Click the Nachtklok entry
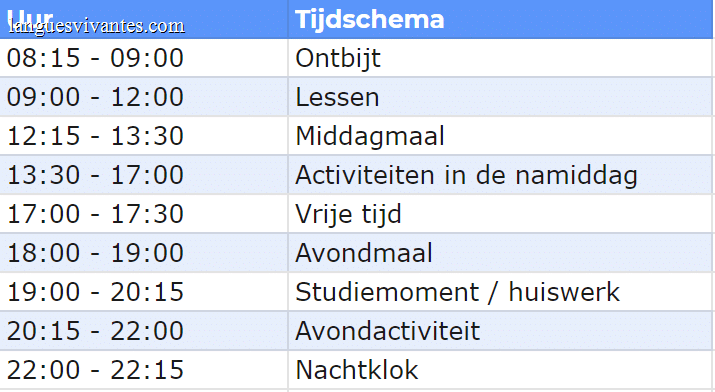Image resolution: width=715 pixels, height=392 pixels. pyautogui.click(x=500, y=370)
